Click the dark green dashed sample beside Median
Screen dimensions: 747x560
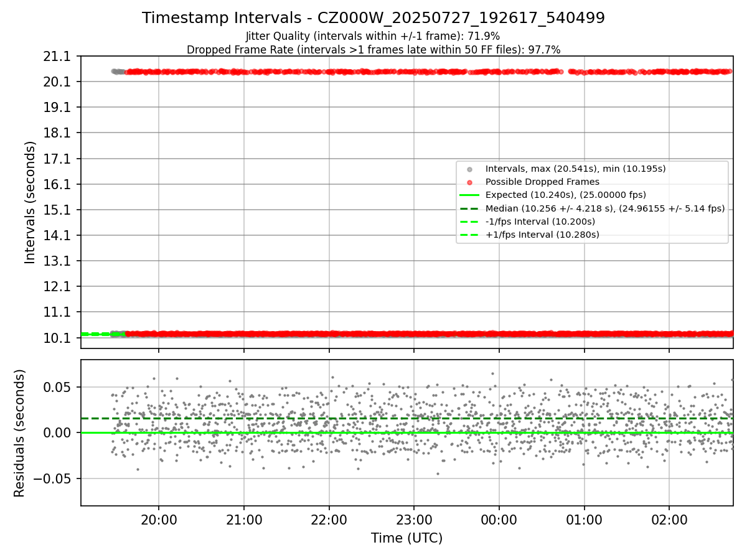(x=469, y=208)
